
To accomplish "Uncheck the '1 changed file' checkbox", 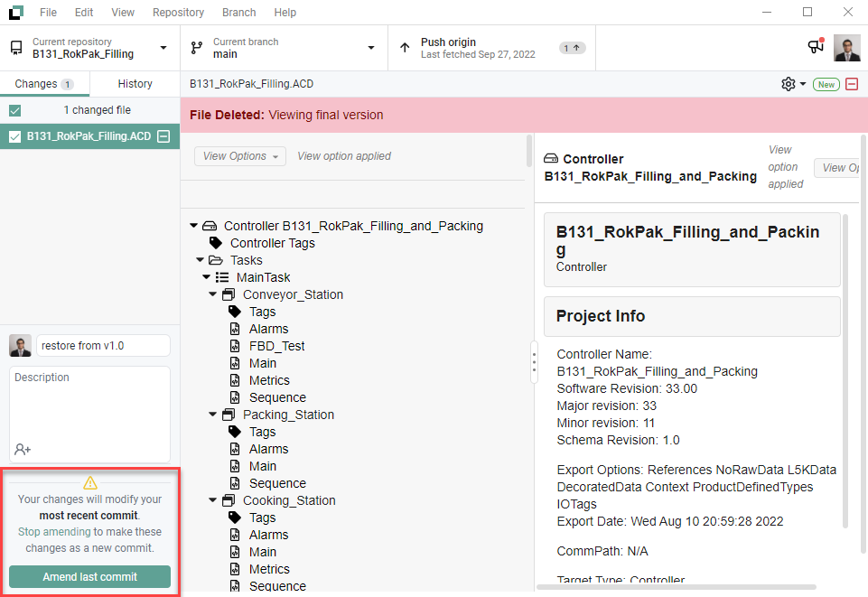I will 14,109.
